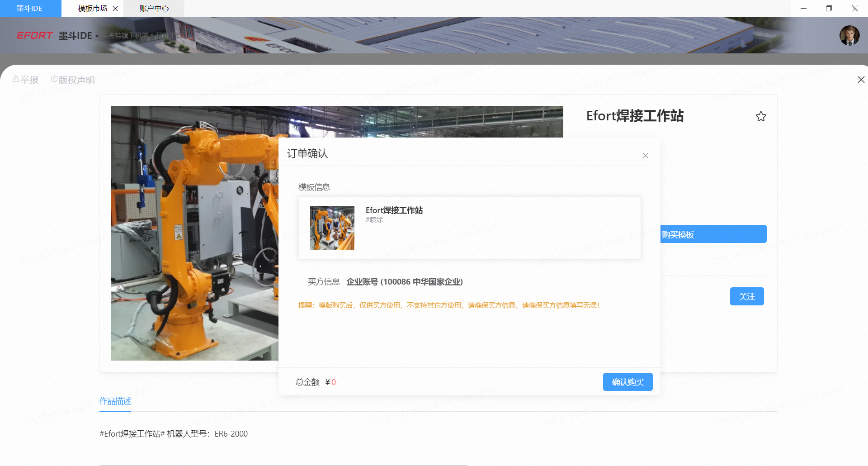Minimize the application window
This screenshot has width=868, height=466.
tap(803, 9)
